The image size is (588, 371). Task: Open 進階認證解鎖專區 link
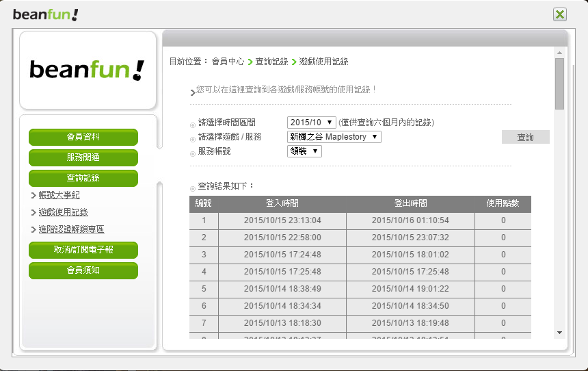[71, 229]
